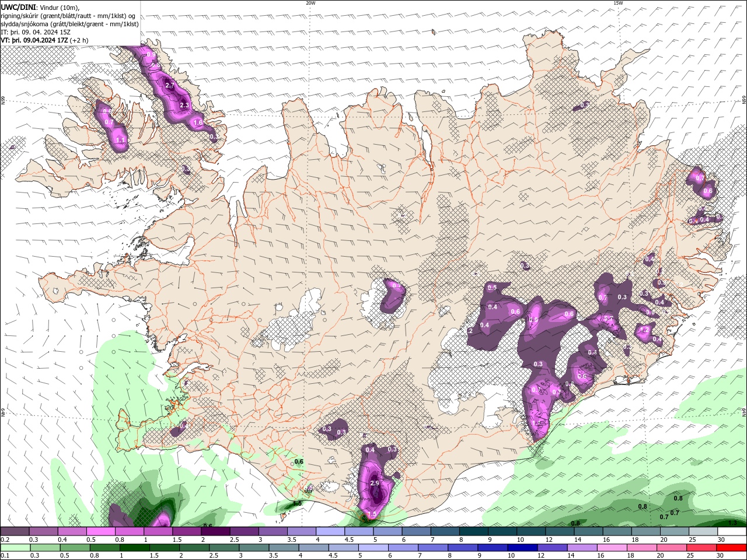
Task: Pick the red swatch after 30 on green scale
Action: [731, 548]
